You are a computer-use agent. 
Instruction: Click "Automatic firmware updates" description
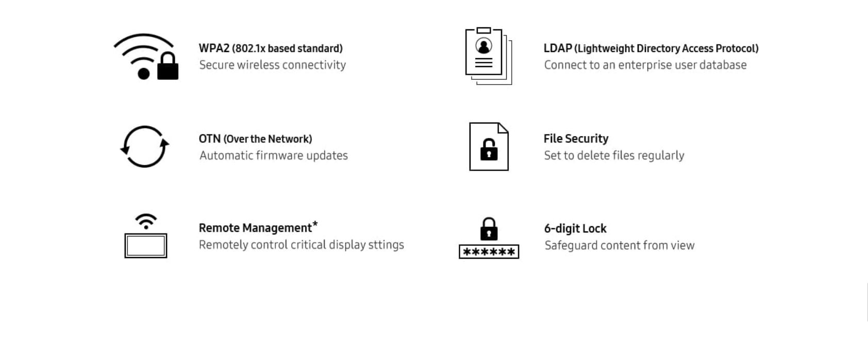(x=273, y=156)
